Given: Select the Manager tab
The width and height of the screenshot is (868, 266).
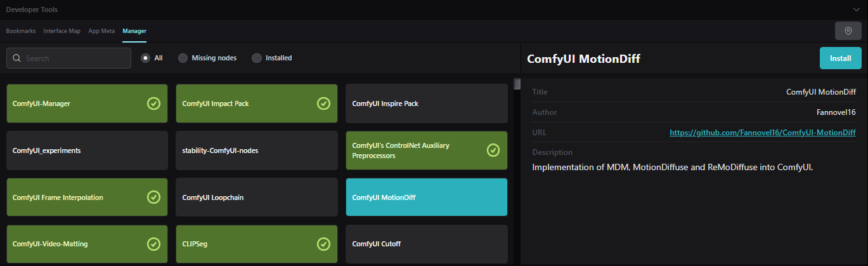Looking at the screenshot, I should click(134, 30).
